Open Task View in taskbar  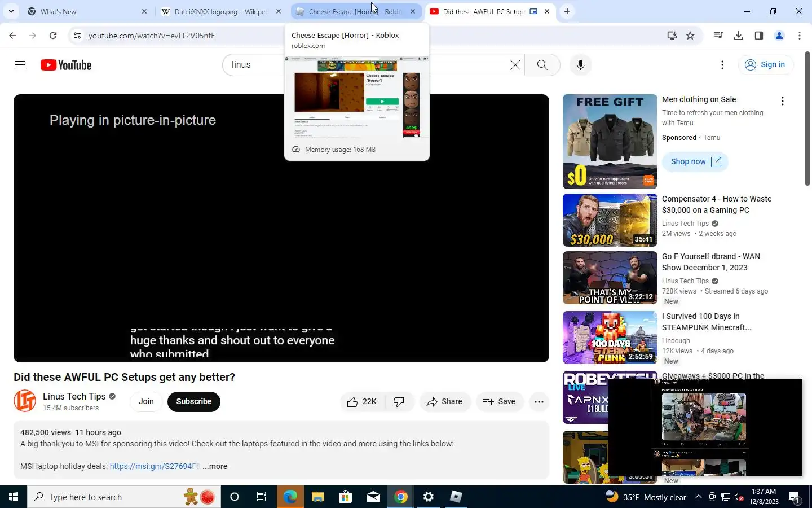[x=262, y=497]
